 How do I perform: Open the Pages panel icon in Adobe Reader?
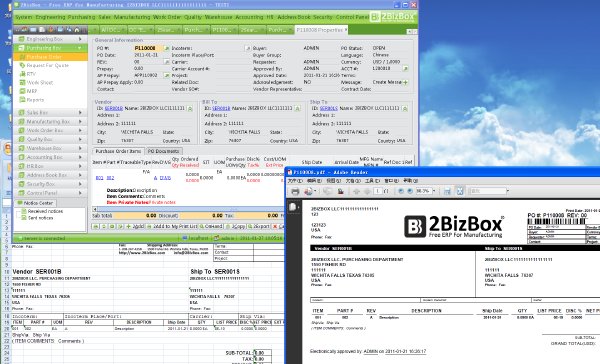293,207
